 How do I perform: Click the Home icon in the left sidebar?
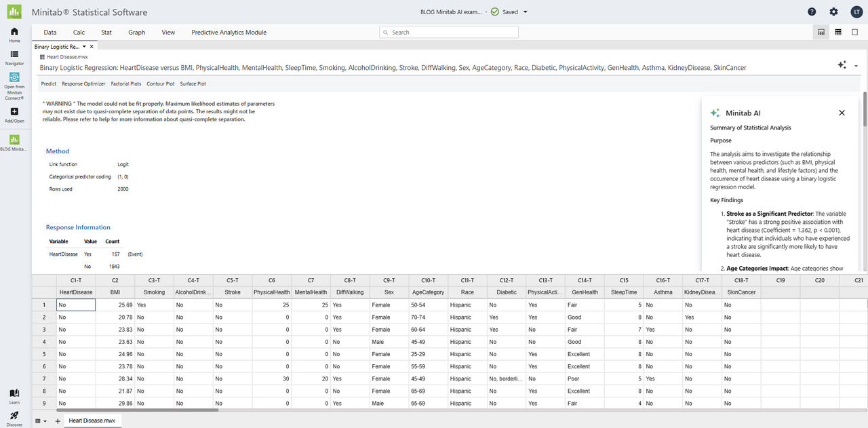14,31
